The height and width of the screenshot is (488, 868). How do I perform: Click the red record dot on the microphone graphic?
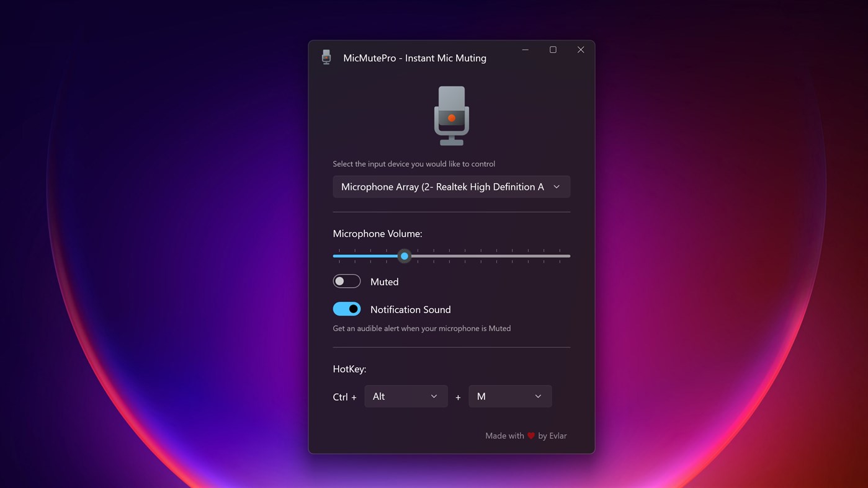[451, 117]
